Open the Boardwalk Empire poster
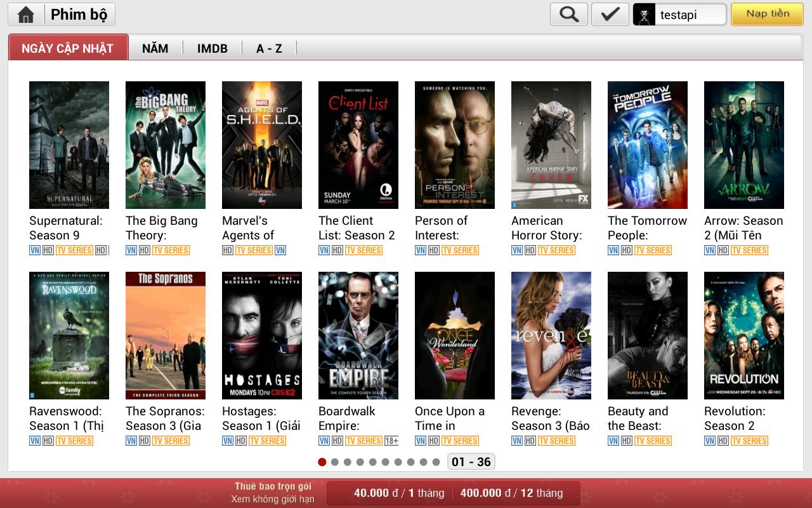 pyautogui.click(x=358, y=335)
